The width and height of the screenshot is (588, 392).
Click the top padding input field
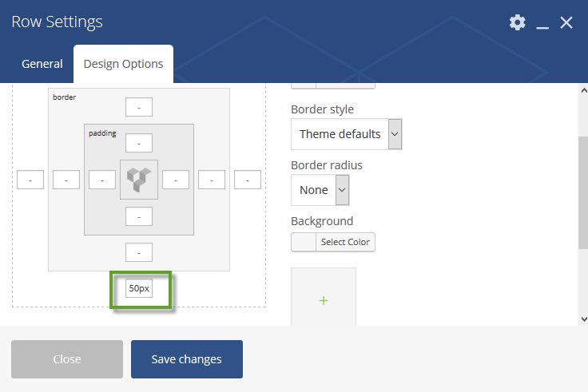pyautogui.click(x=139, y=143)
